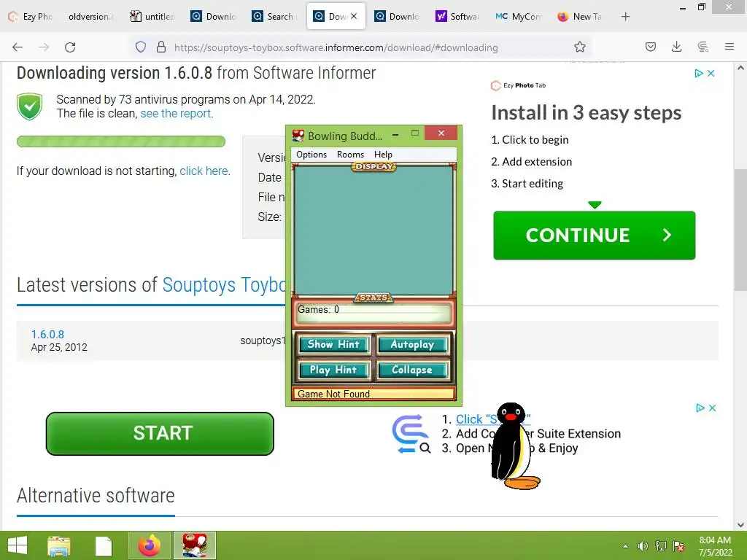Open a new tab with plus icon
747x560 pixels.
pos(625,17)
